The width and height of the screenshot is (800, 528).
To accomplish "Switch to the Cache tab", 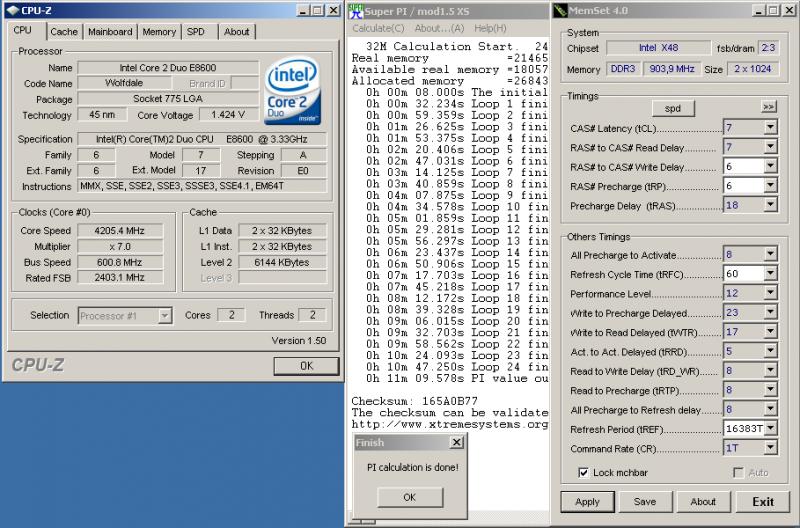I will coord(64,32).
